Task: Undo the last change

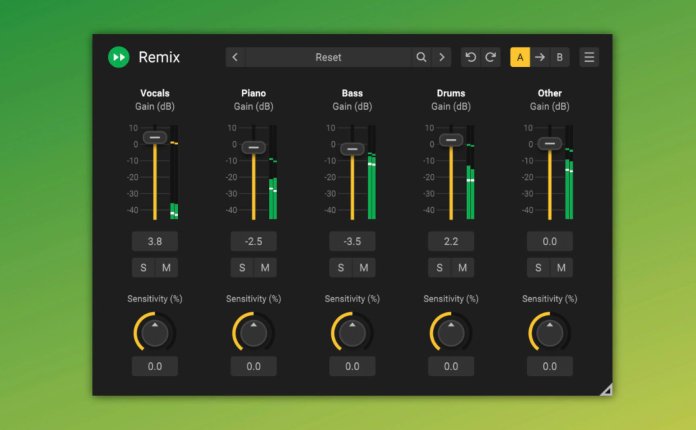Action: (x=471, y=57)
